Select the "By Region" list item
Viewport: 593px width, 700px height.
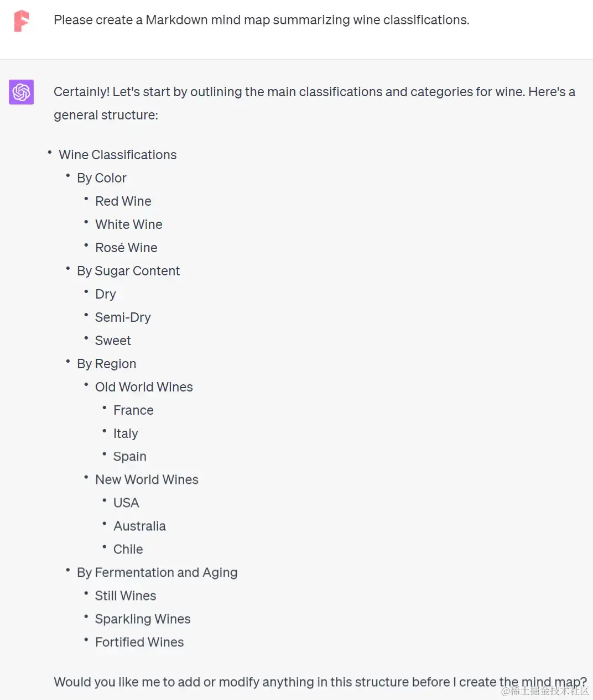pyautogui.click(x=106, y=364)
